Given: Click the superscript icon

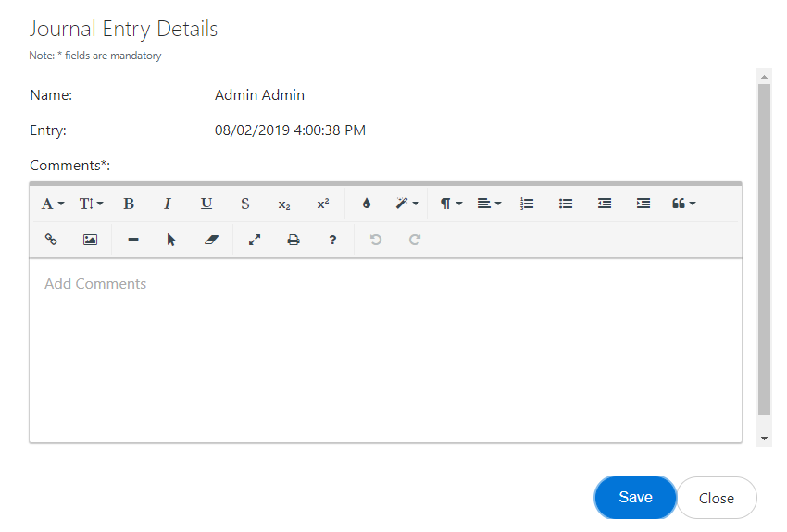Looking at the screenshot, I should pyautogui.click(x=323, y=204).
